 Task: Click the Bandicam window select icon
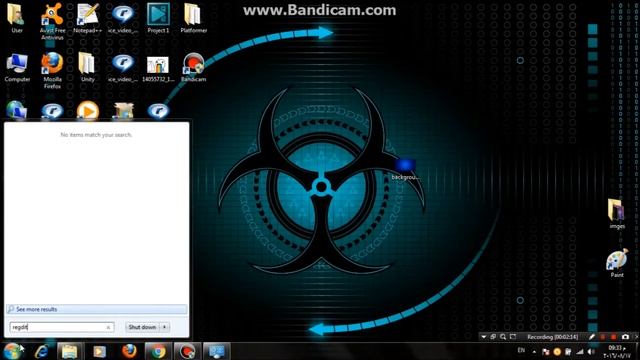click(493, 337)
